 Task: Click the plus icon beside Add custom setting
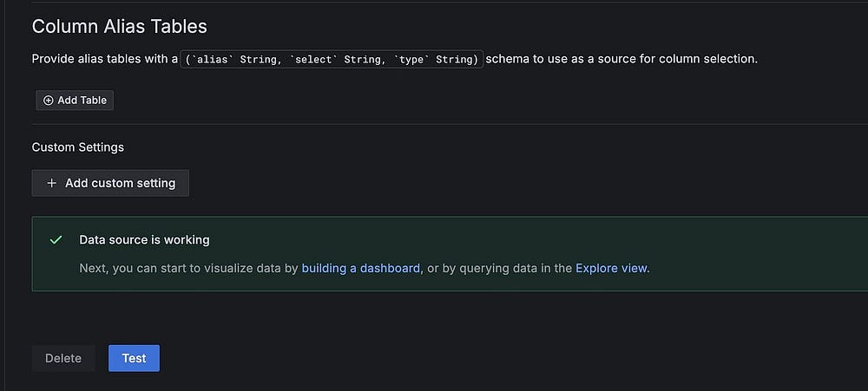pos(52,183)
